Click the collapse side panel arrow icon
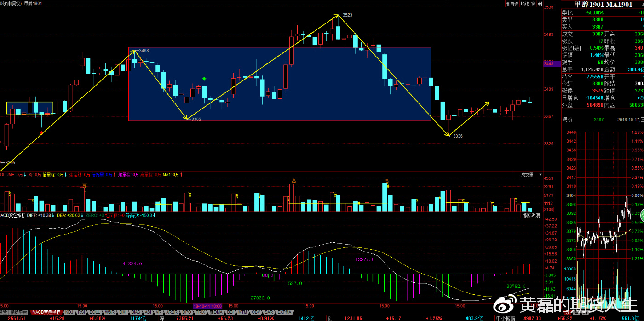Viewport: 644px width, 321px height. click(539, 4)
